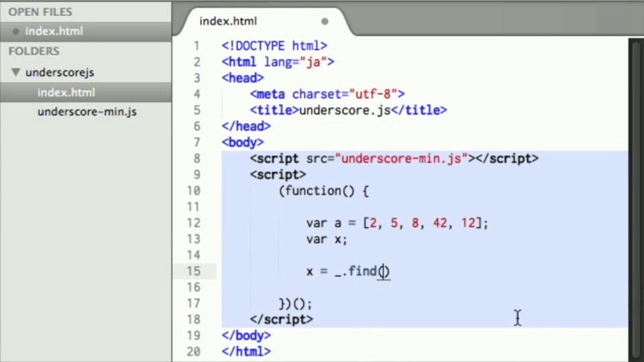Collapse the underscorejs folder triangle
The width and height of the screenshot is (644, 362).
click(x=15, y=72)
